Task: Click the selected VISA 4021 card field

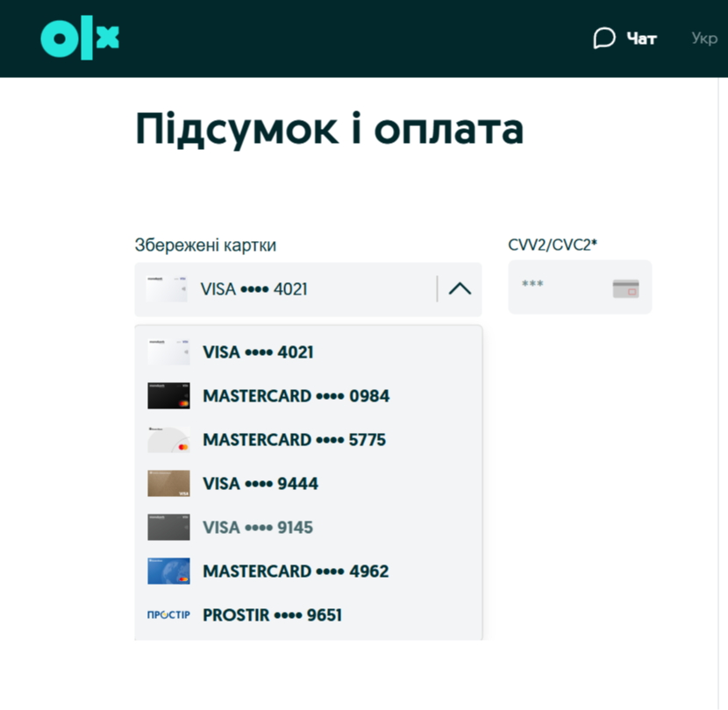Action: point(308,289)
